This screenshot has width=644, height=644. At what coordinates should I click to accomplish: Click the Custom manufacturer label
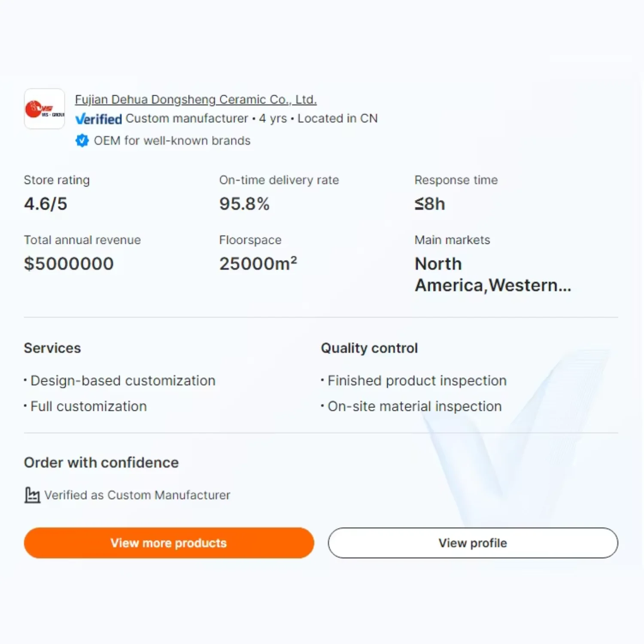click(187, 118)
